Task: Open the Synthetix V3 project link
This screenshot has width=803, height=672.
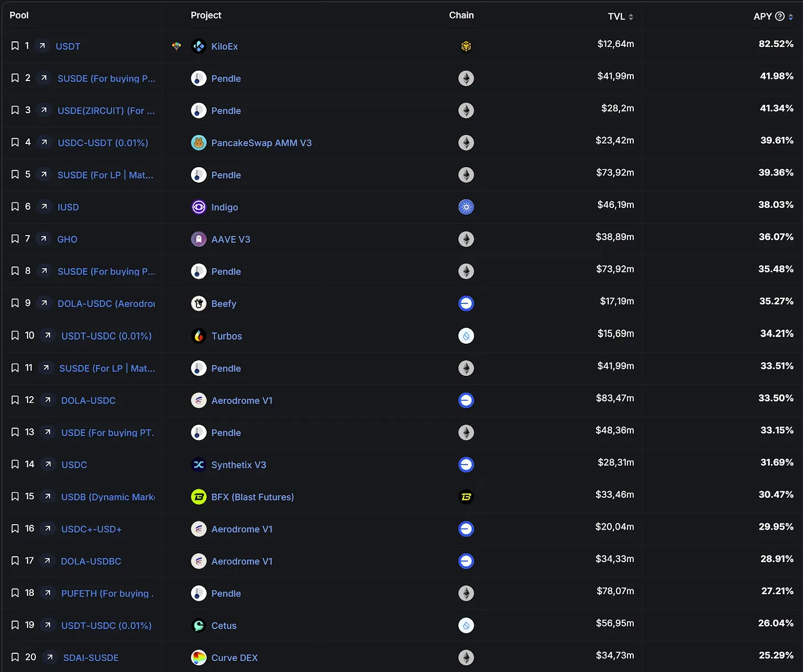Action: (x=238, y=465)
